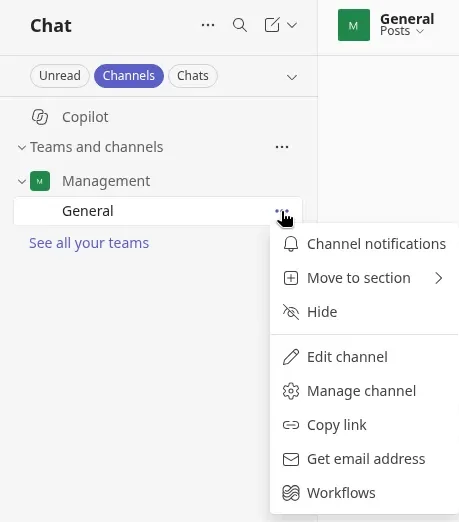459x522 pixels.
Task: Click the Move to section plus icon
Action: 291,278
